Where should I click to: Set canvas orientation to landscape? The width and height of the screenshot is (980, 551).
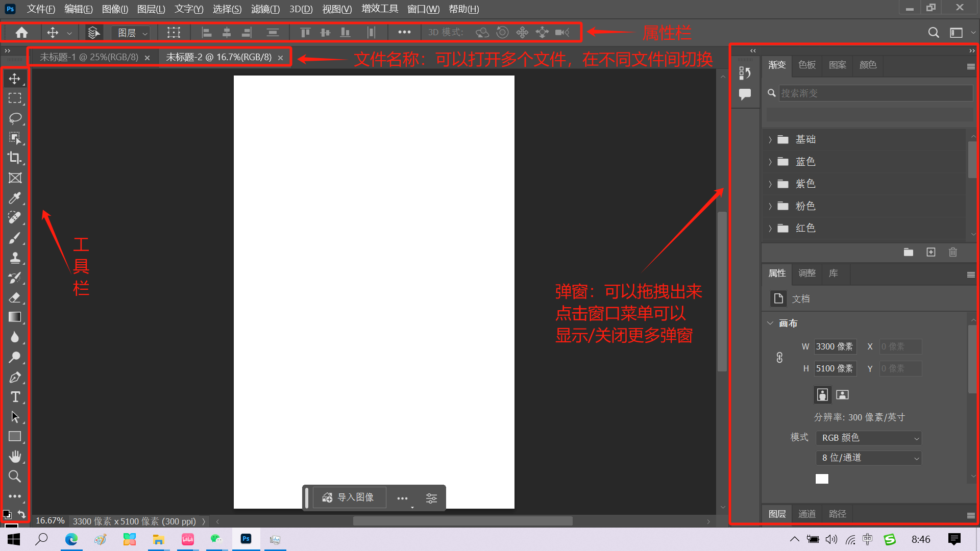(842, 394)
